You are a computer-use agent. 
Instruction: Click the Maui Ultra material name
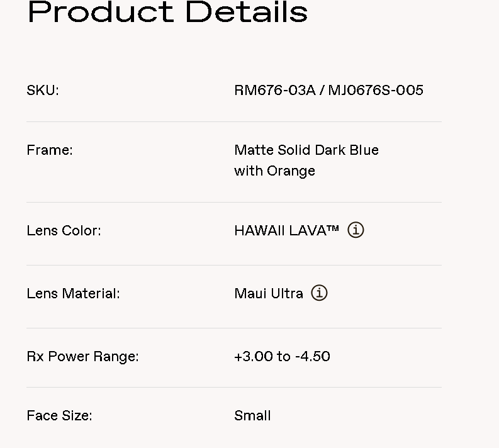[x=269, y=293]
